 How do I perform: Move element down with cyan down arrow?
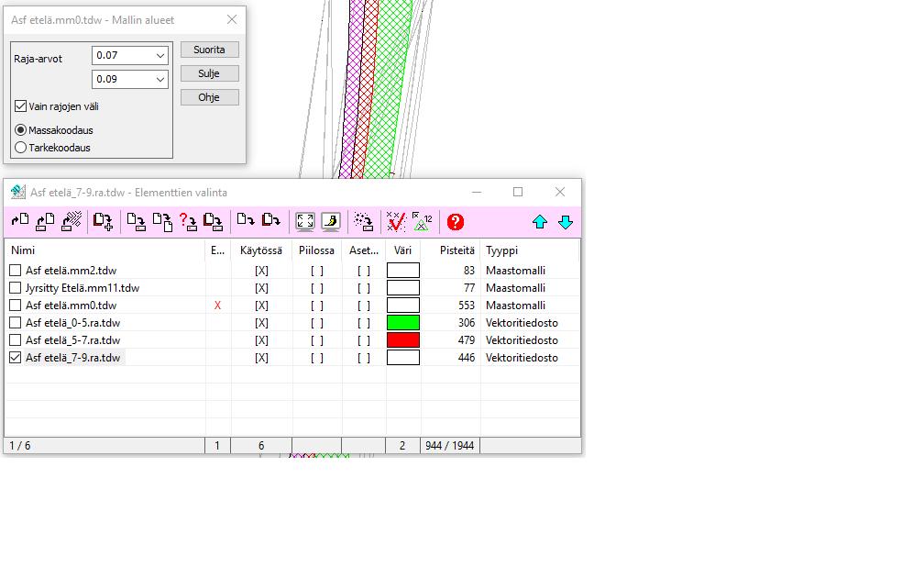tap(565, 222)
